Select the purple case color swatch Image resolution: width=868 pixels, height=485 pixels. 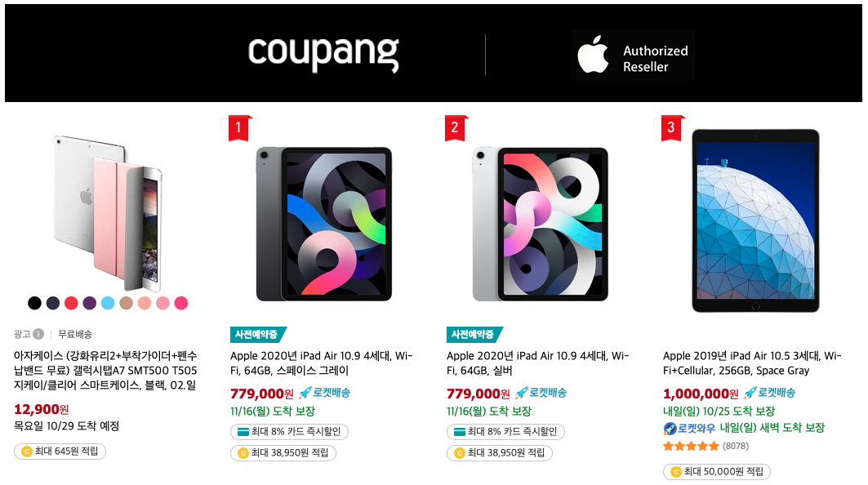[90, 303]
